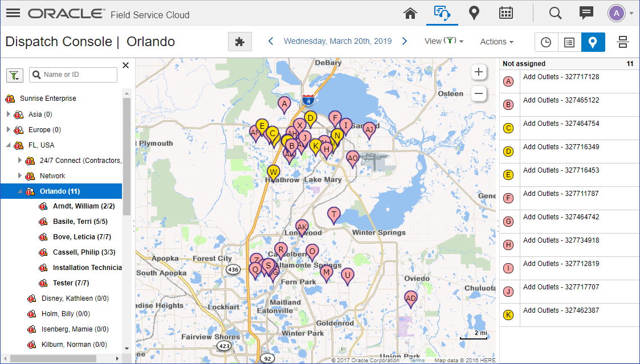The width and height of the screenshot is (640, 364).
Task: Click map marker O near Casselberry
Action: click(312, 252)
